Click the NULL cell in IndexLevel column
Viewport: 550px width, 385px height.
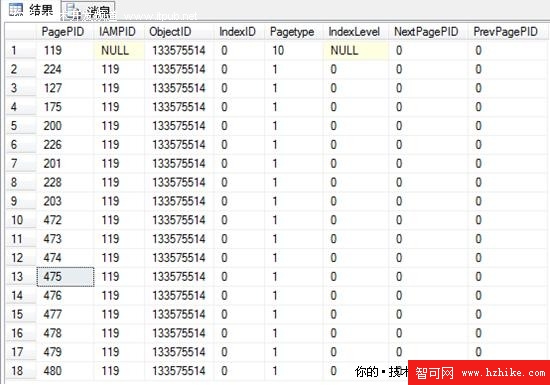(356, 50)
